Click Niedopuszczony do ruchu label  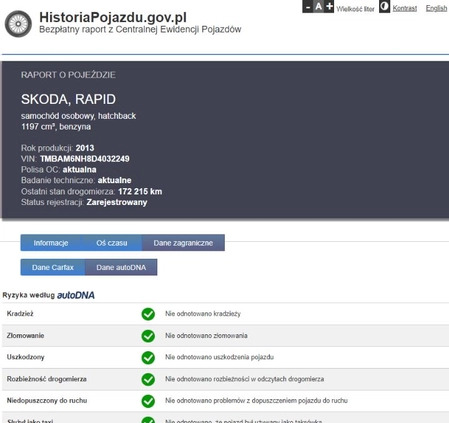click(47, 401)
